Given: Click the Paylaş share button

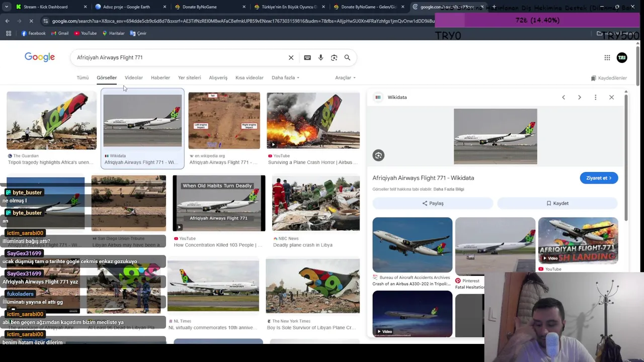Looking at the screenshot, I should (433, 203).
